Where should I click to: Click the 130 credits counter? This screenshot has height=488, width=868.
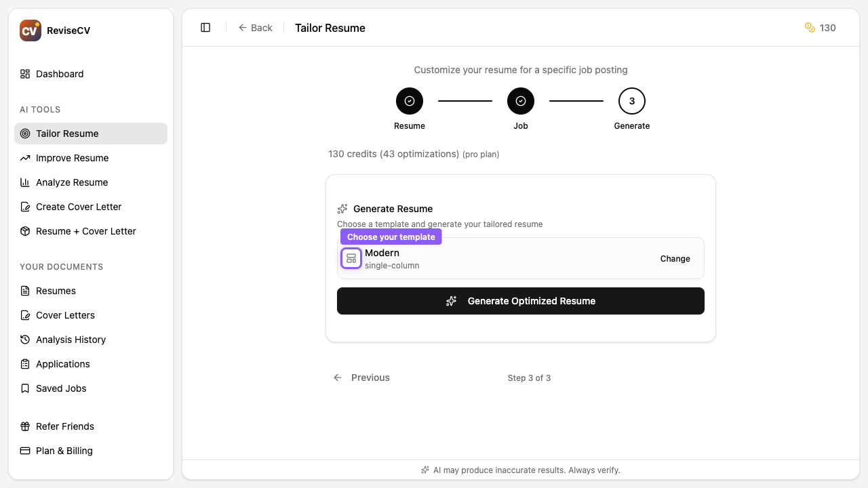[x=820, y=28]
